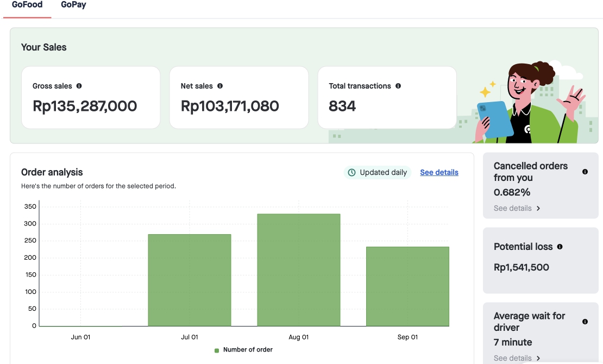This screenshot has height=364, width=603.
Task: Show info for Total transactions
Action: [x=398, y=86]
